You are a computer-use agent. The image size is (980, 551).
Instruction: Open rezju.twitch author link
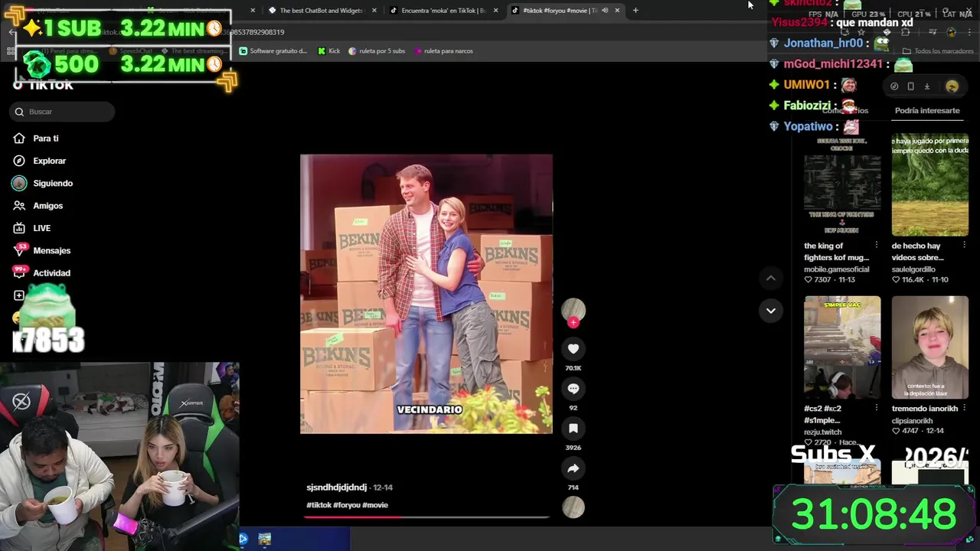tap(822, 432)
